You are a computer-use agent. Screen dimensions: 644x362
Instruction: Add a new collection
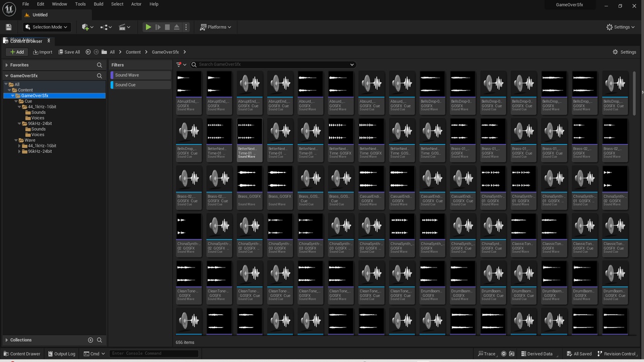pos(91,340)
